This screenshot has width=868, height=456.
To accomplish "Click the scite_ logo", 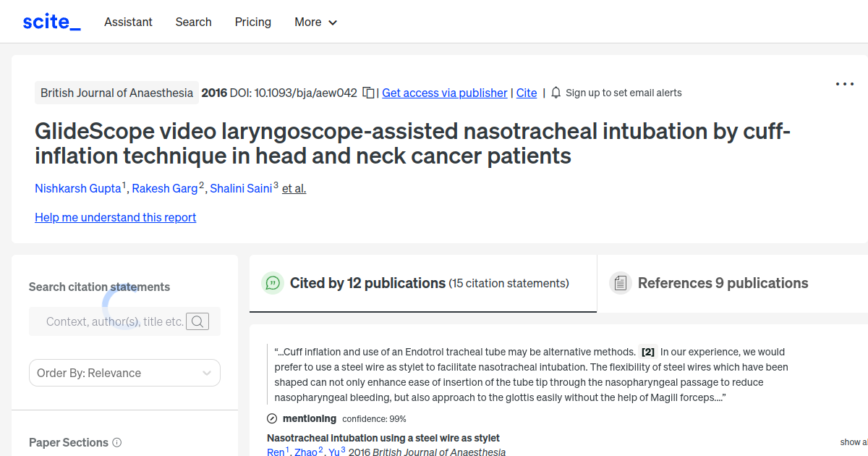I will pyautogui.click(x=51, y=21).
